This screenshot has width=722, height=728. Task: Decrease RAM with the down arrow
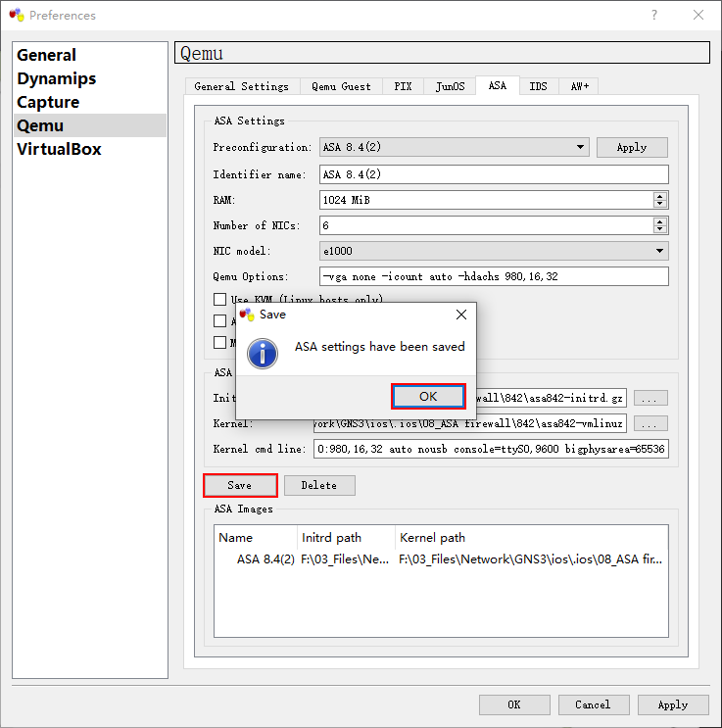click(x=659, y=204)
